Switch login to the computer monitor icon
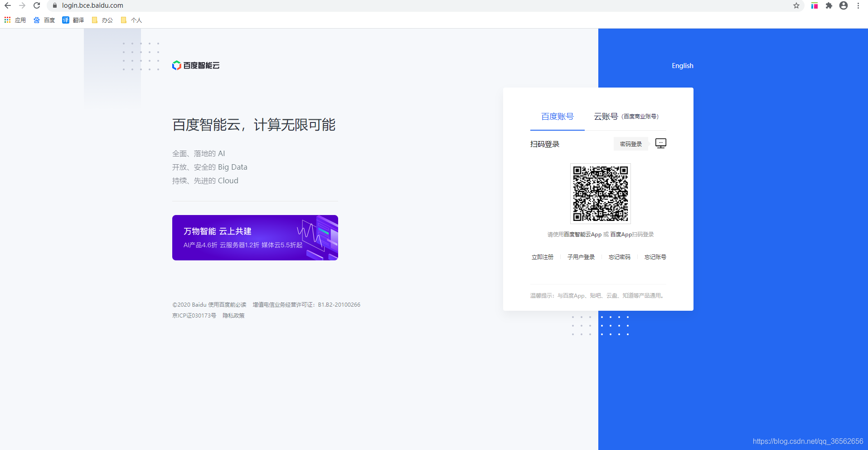The height and width of the screenshot is (450, 868). (661, 143)
